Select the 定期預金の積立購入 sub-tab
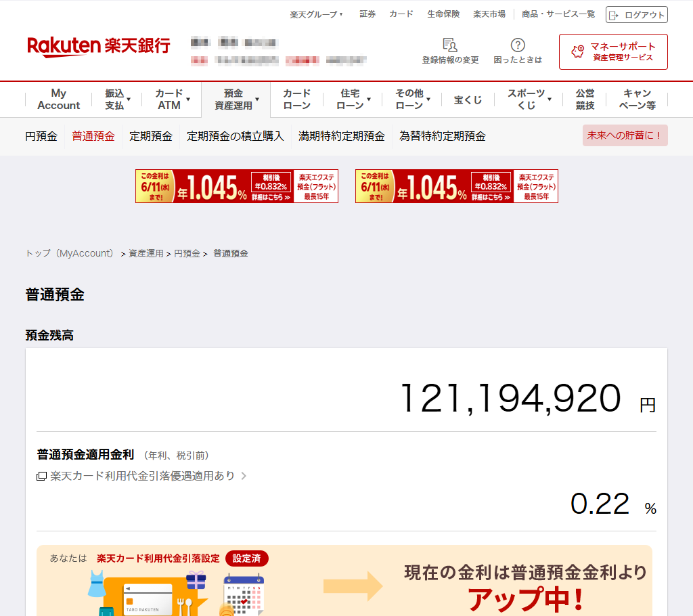 click(x=235, y=136)
